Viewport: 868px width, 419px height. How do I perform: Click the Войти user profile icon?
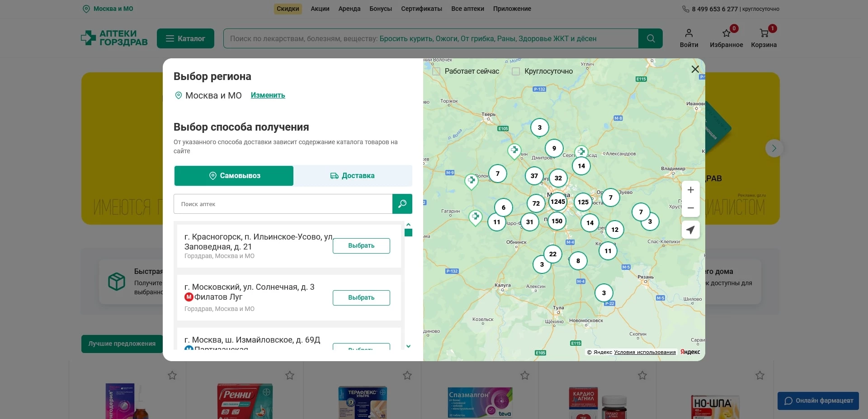[x=689, y=33]
